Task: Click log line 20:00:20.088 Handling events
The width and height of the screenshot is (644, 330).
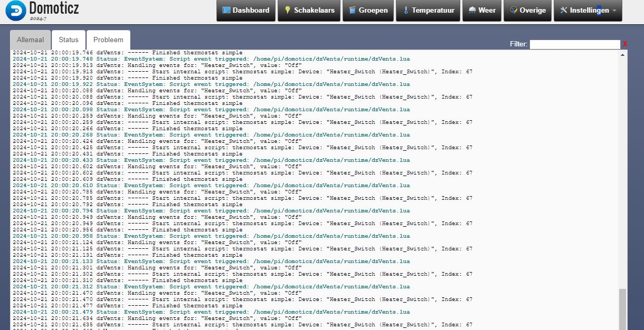Action: 157,91
